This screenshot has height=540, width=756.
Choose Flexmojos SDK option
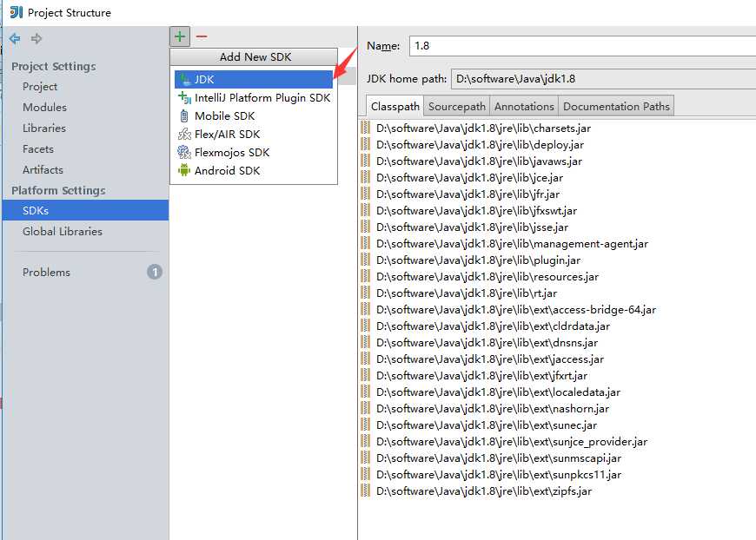(254, 152)
